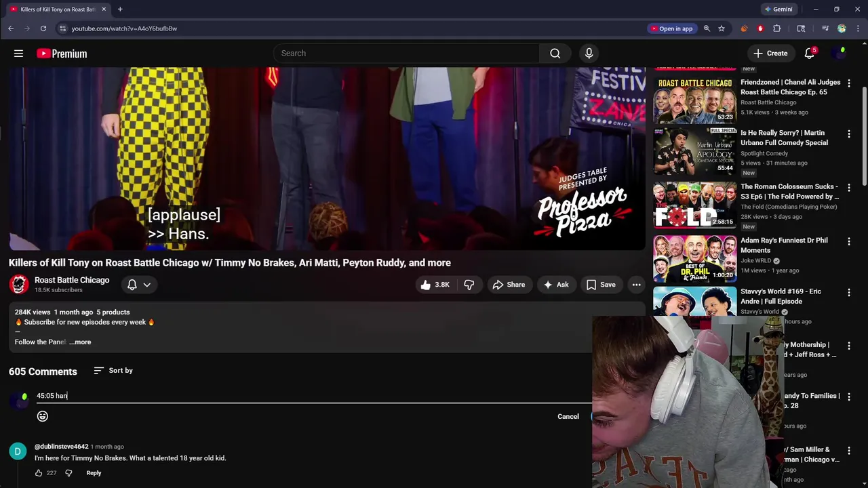Open title The Roman Colosseum Sucks

click(789, 192)
